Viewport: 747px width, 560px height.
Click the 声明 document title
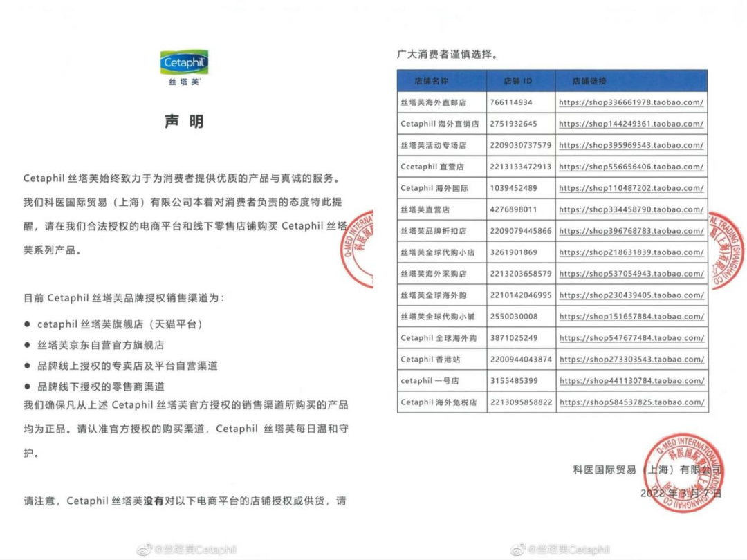[184, 122]
